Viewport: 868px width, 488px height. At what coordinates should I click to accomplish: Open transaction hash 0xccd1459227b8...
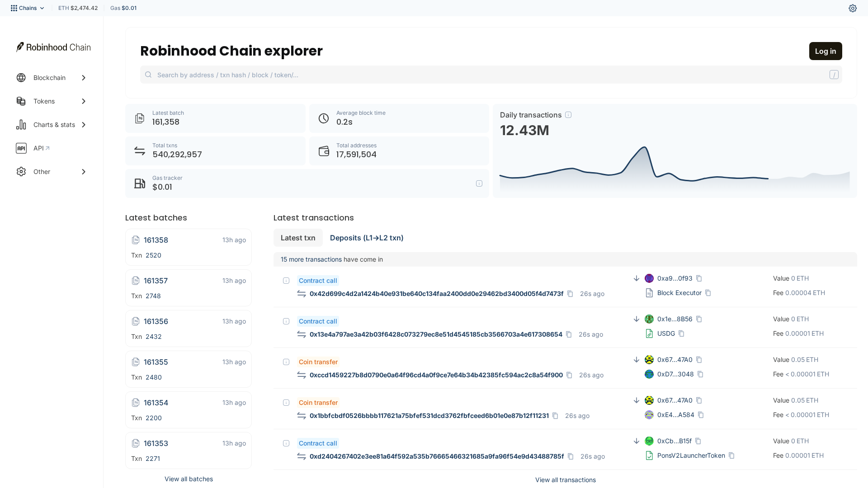(436, 375)
